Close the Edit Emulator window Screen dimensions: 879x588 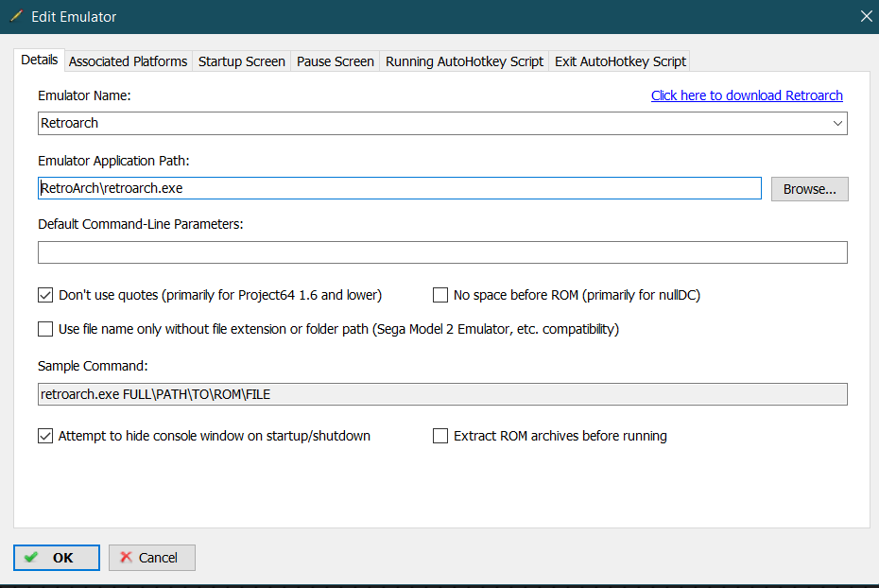point(866,16)
